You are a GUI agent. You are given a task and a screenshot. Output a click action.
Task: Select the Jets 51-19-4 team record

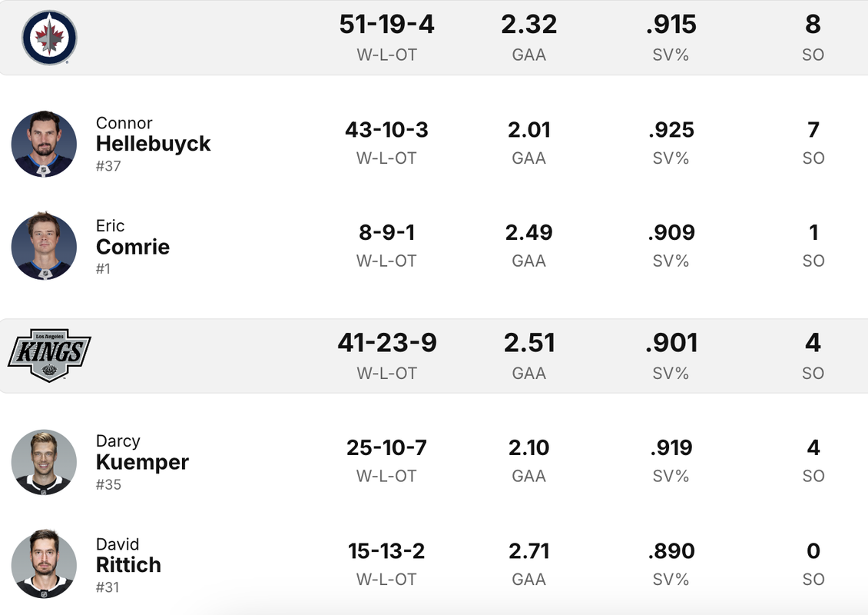point(387,25)
